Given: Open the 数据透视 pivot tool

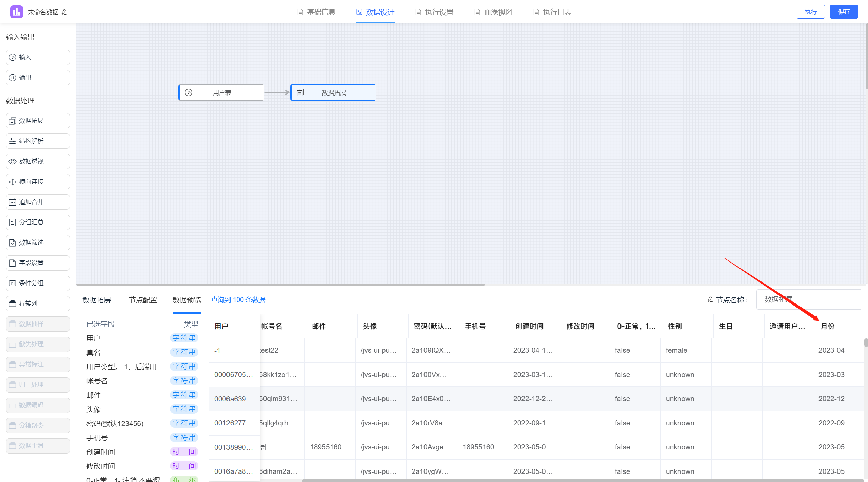Looking at the screenshot, I should (x=37, y=161).
